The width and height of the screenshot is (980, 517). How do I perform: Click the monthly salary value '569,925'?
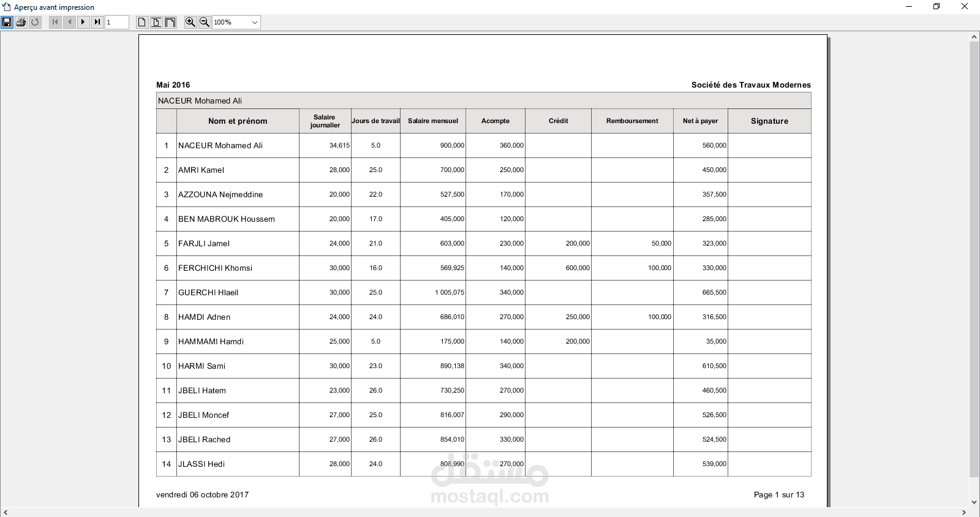pos(452,268)
